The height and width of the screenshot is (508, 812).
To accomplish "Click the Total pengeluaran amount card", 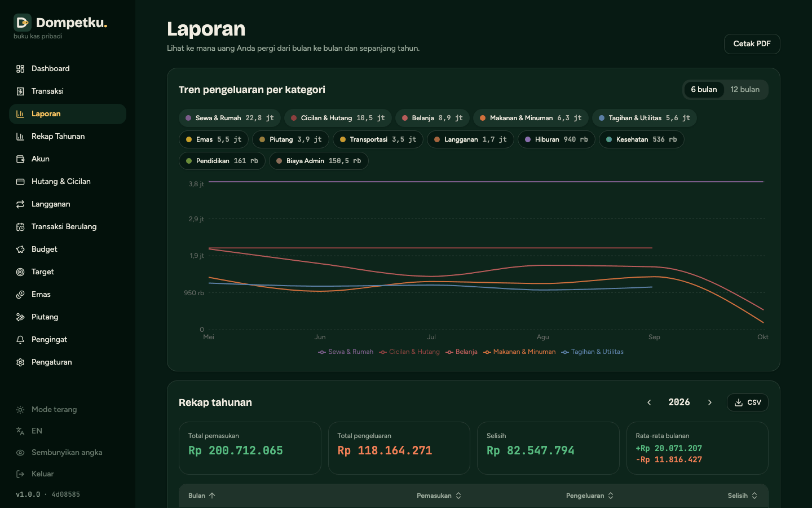I will click(399, 448).
